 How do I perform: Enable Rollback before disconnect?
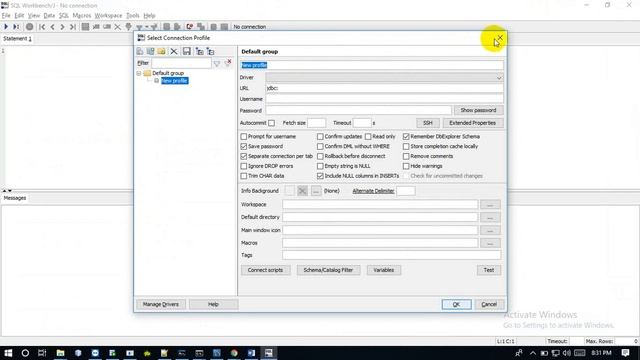point(320,156)
